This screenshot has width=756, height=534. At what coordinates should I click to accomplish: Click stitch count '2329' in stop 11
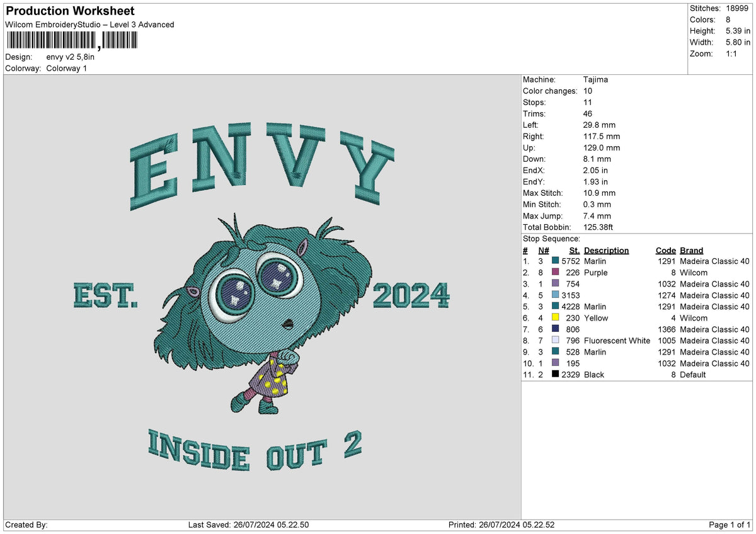570,375
